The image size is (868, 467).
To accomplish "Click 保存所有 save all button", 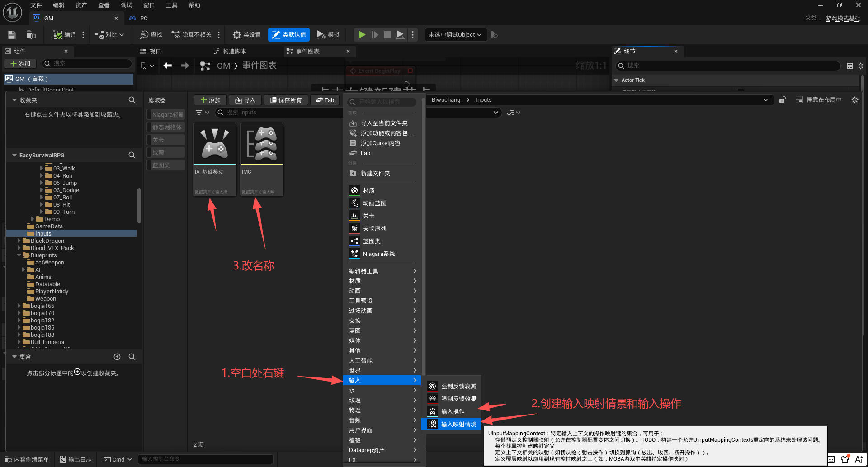I will click(286, 100).
